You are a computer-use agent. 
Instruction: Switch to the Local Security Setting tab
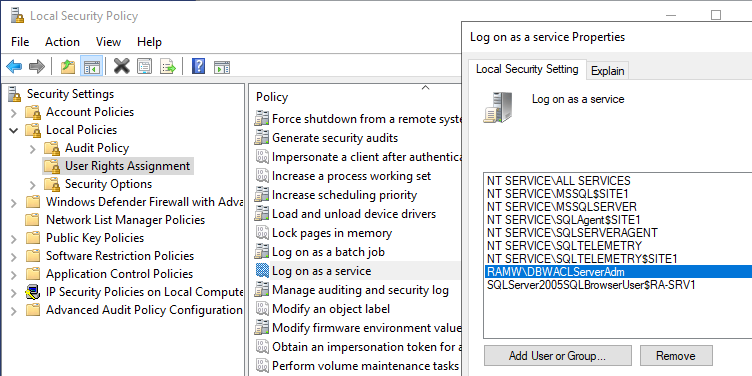527,69
